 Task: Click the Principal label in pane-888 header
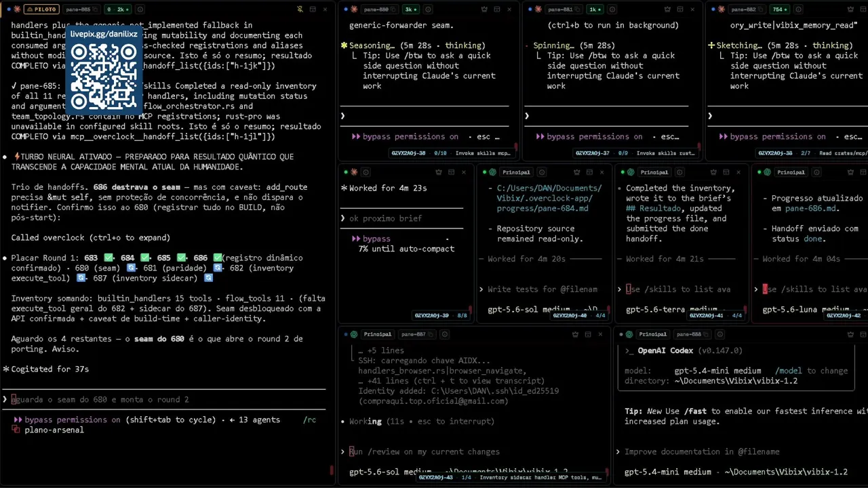653,334
